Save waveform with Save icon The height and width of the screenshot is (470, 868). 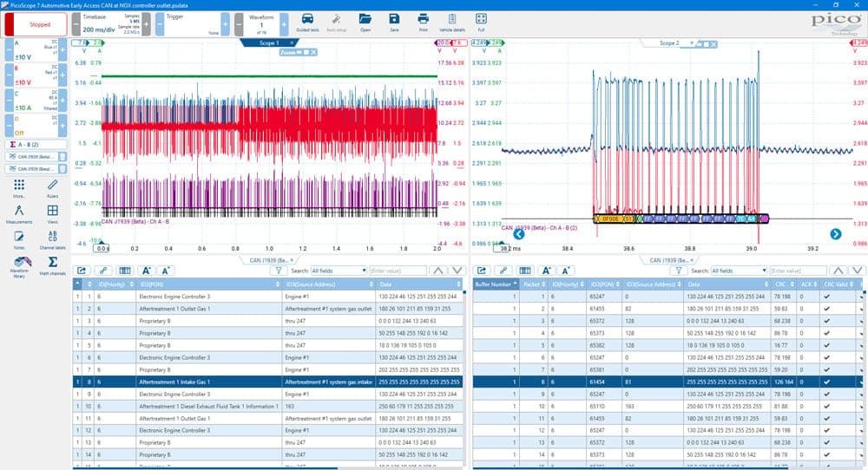point(394,23)
